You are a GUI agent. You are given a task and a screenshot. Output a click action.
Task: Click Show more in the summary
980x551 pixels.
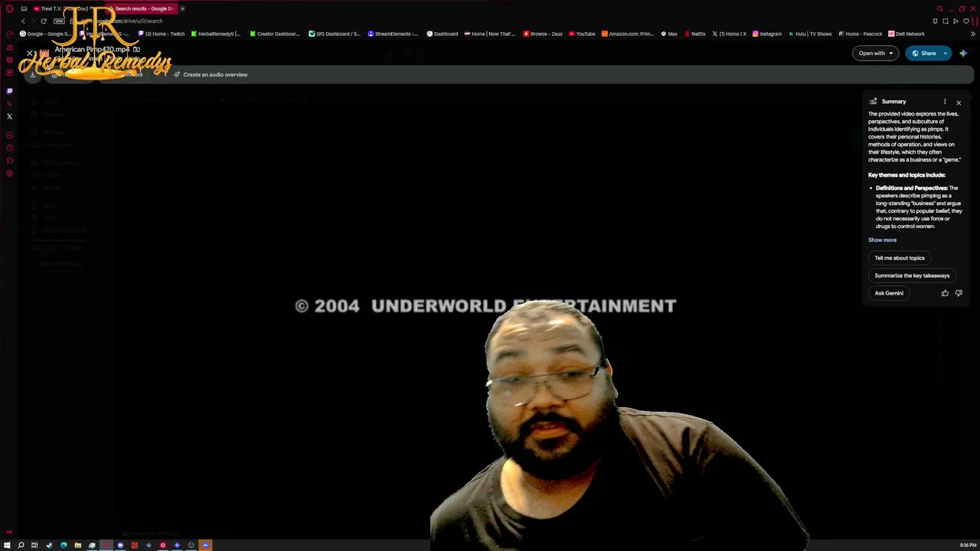tap(882, 240)
